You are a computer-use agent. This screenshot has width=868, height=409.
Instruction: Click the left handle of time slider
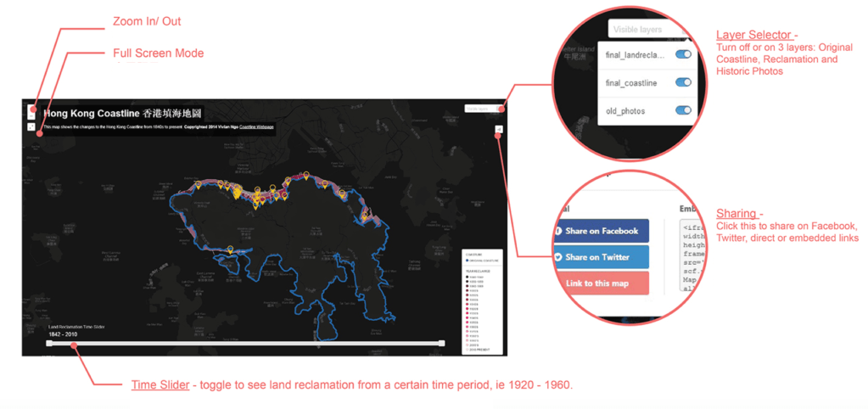tap(49, 343)
